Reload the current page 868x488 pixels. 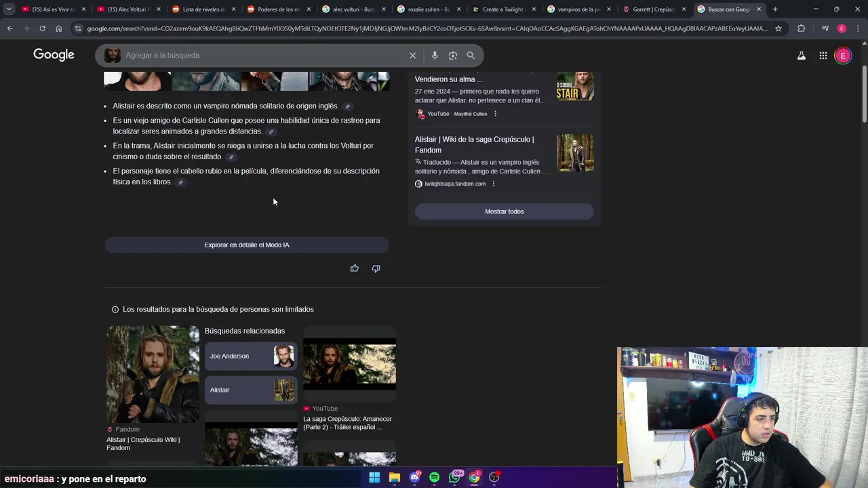tap(42, 28)
